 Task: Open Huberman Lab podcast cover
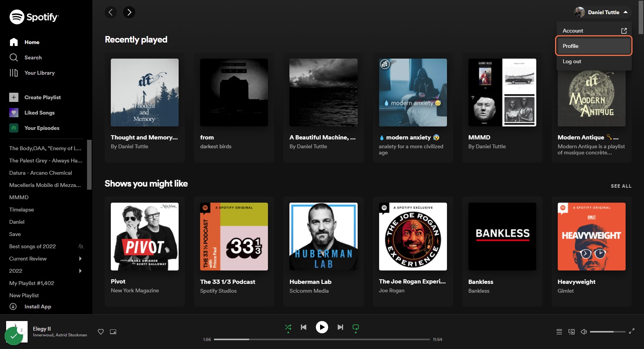click(324, 236)
